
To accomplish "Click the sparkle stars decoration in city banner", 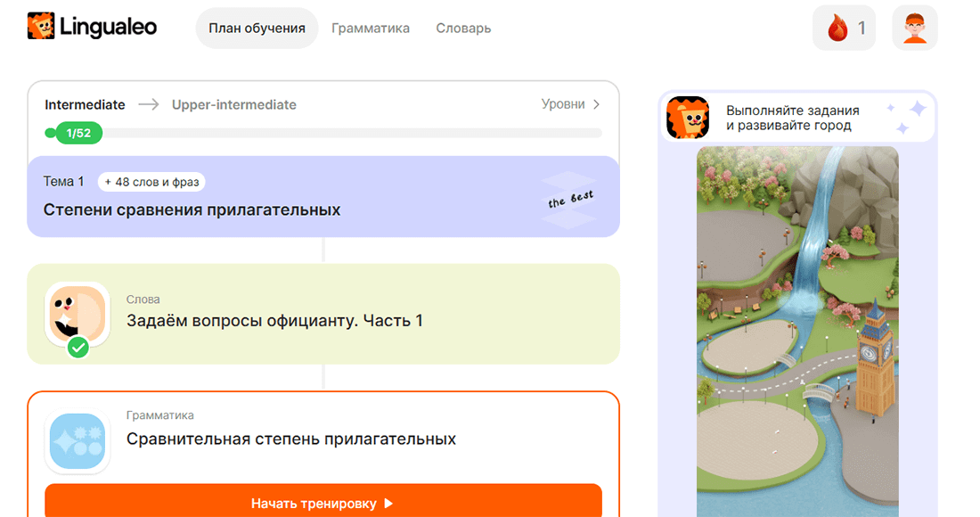I will pos(908,116).
